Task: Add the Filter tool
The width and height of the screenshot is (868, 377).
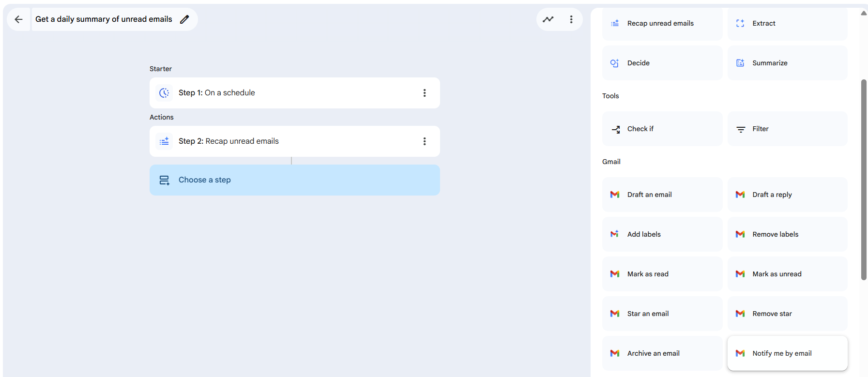Action: (x=787, y=129)
